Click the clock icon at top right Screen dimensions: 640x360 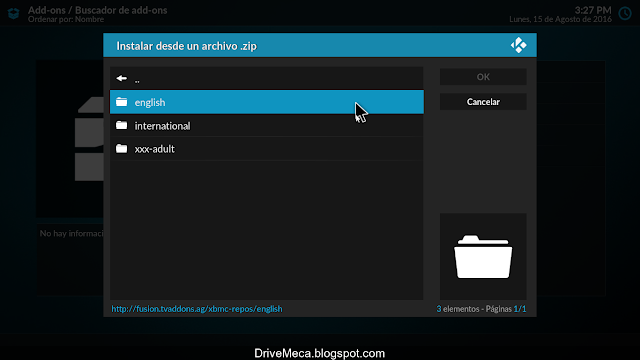(x=625, y=13)
